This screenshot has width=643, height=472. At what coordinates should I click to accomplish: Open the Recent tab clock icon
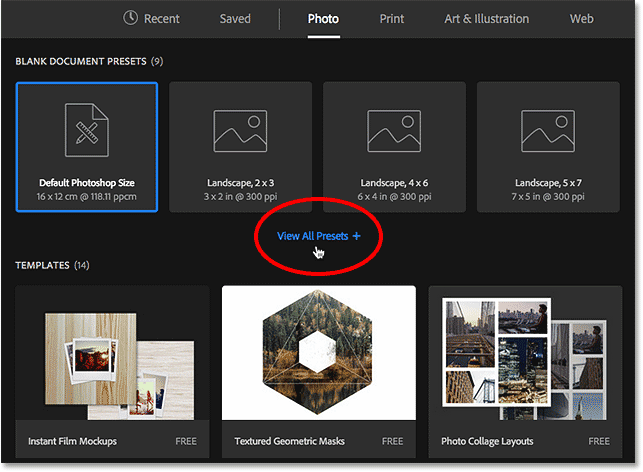130,18
